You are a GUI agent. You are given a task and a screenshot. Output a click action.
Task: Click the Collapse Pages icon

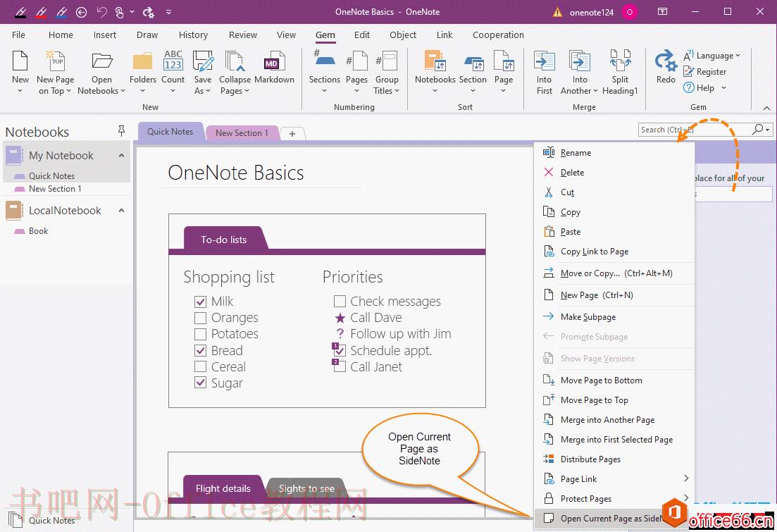pos(235,61)
